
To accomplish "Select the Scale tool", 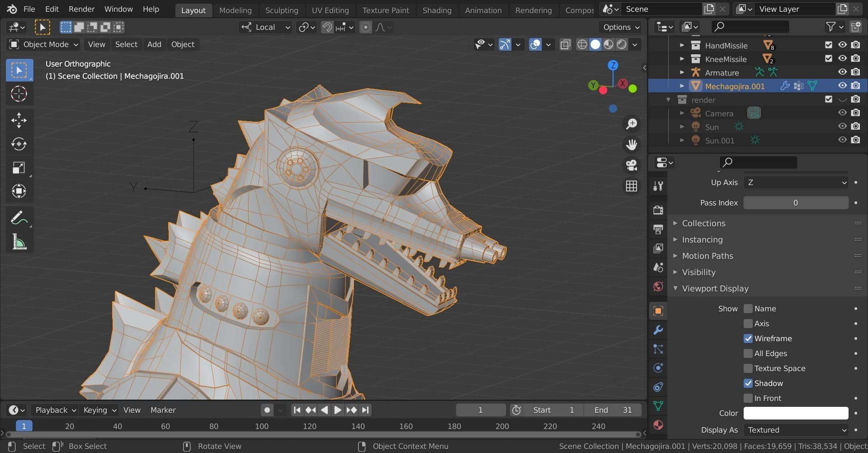I will (19, 168).
